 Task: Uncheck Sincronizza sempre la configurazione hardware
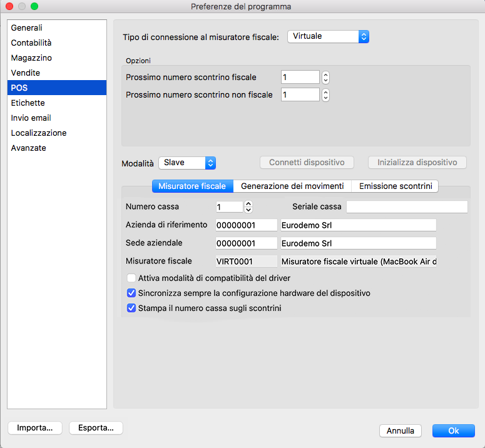(131, 293)
